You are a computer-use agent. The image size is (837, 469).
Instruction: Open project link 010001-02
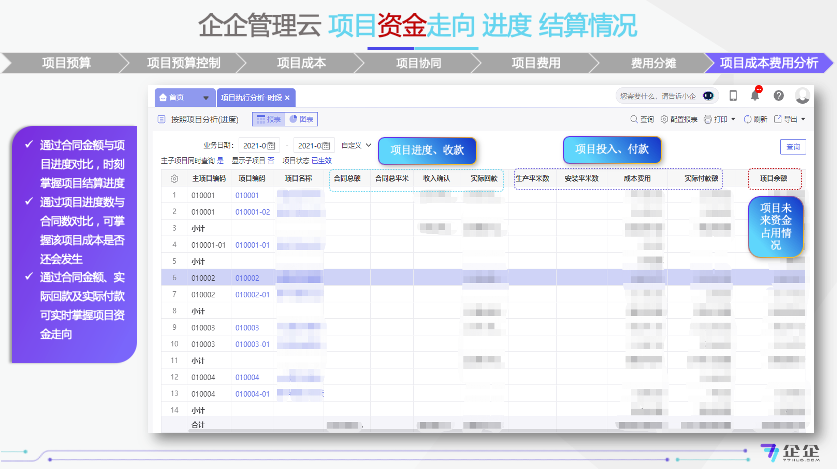point(253,212)
